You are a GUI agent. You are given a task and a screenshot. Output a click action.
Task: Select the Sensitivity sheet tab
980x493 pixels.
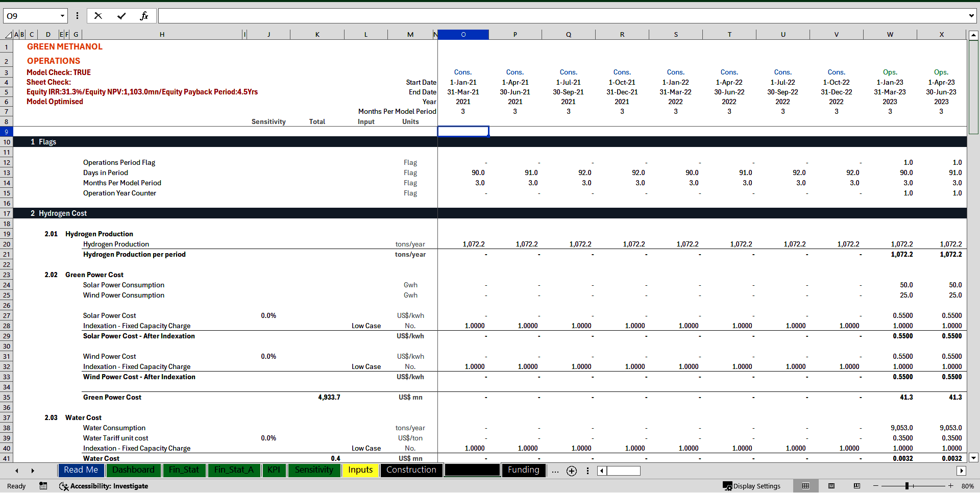[314, 470]
